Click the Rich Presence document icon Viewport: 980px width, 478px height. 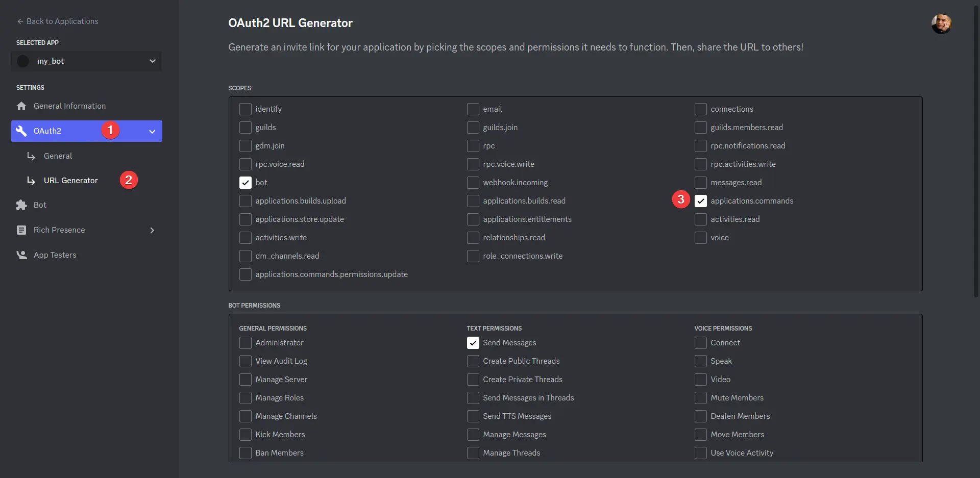[21, 230]
